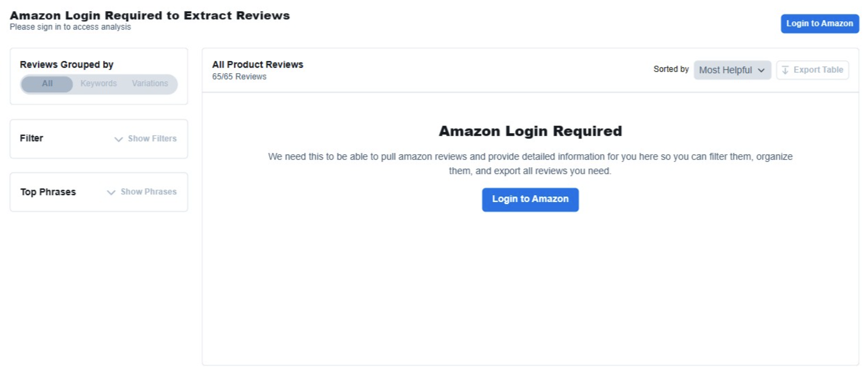This screenshot has width=868, height=373.
Task: Select the All grouping toggle
Action: pos(47,83)
